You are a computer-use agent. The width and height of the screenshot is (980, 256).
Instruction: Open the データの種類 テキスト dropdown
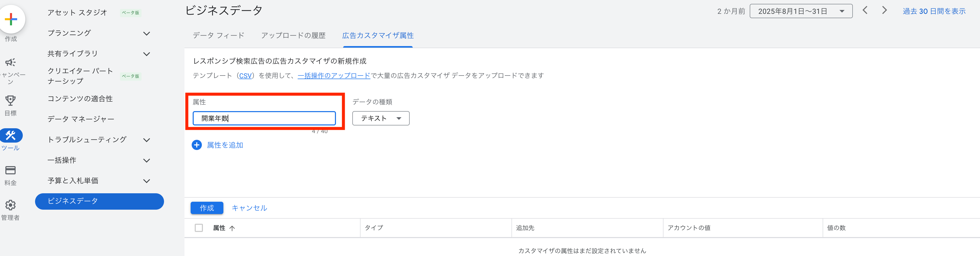click(x=381, y=118)
